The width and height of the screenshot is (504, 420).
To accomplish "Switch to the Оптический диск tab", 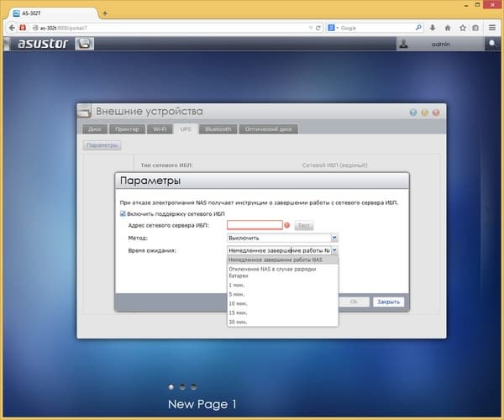I will click(269, 129).
